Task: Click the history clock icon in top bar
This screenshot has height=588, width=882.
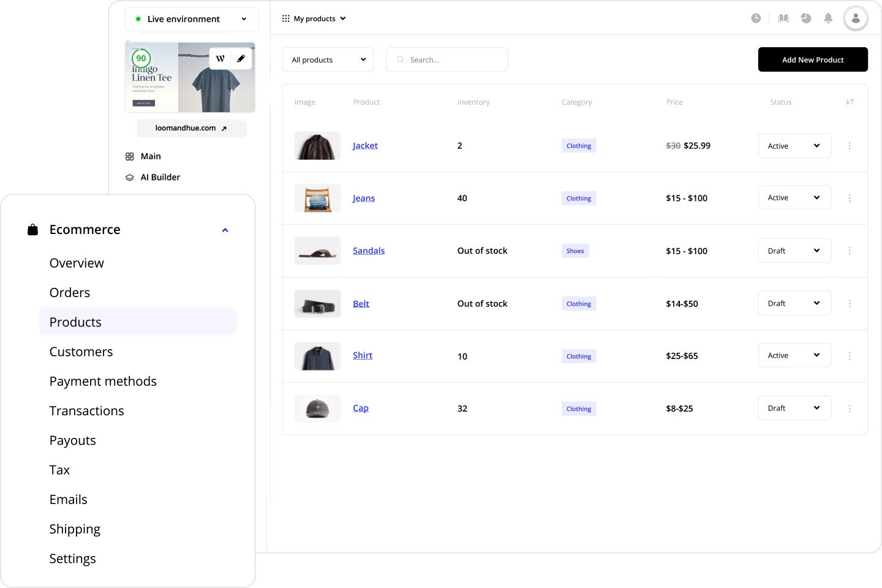Action: tap(756, 18)
